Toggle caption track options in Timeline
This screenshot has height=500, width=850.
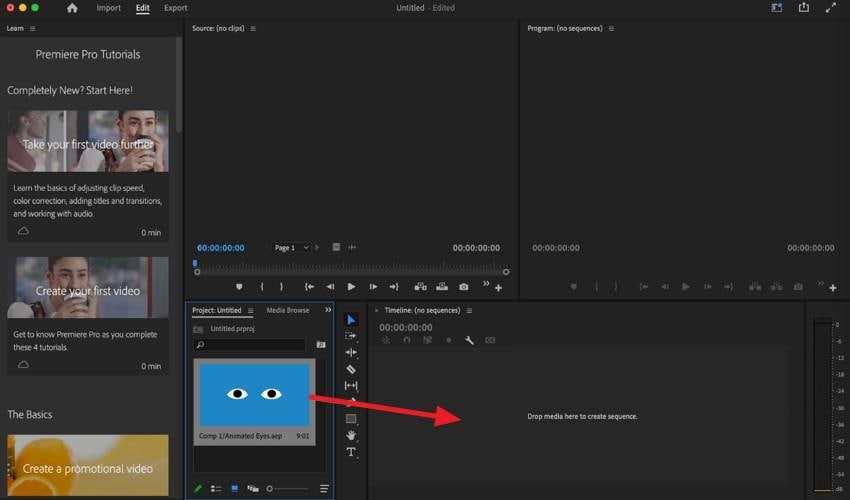click(490, 340)
